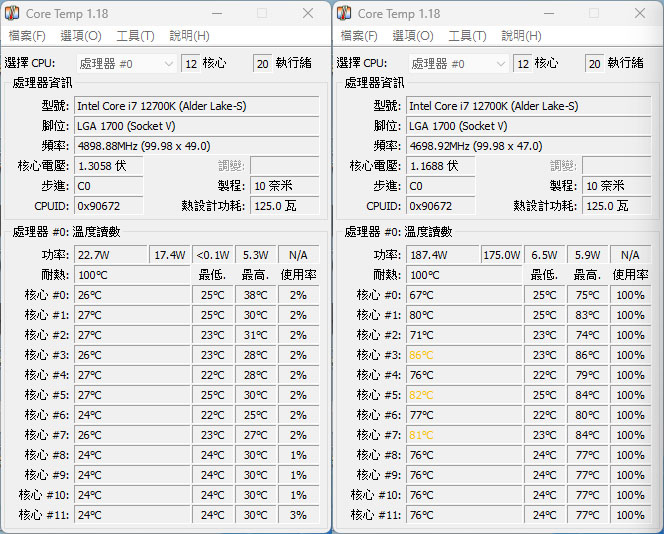664x534 pixels.
Task: Close the left Core Temp window
Action: (x=308, y=14)
